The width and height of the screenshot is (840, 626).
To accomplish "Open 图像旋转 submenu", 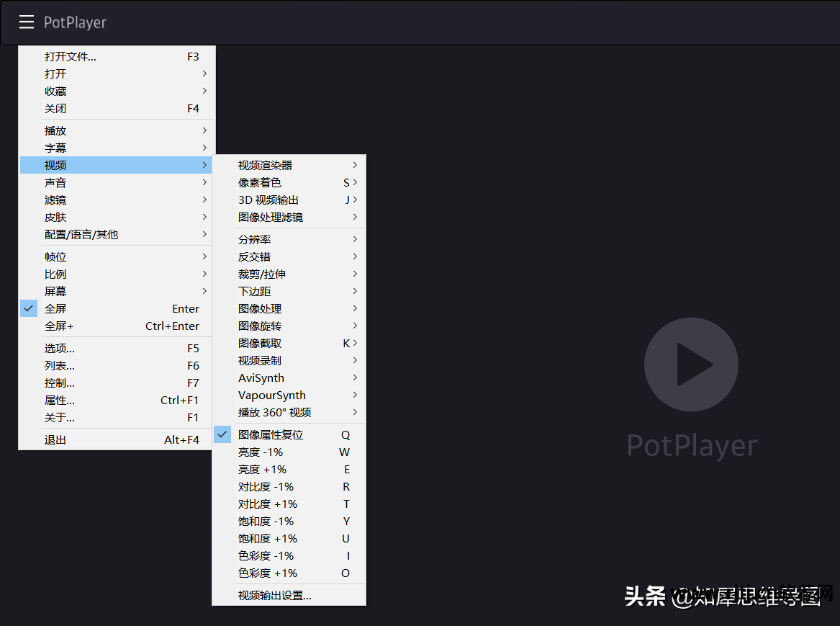I will [x=289, y=326].
